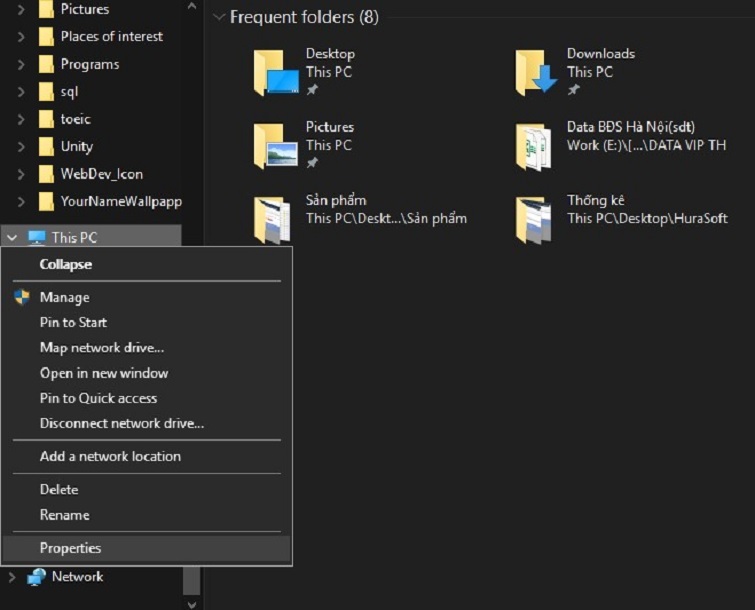Viewport: 755px width, 610px height.
Task: Open the Downloads folder icon
Action: 536,71
